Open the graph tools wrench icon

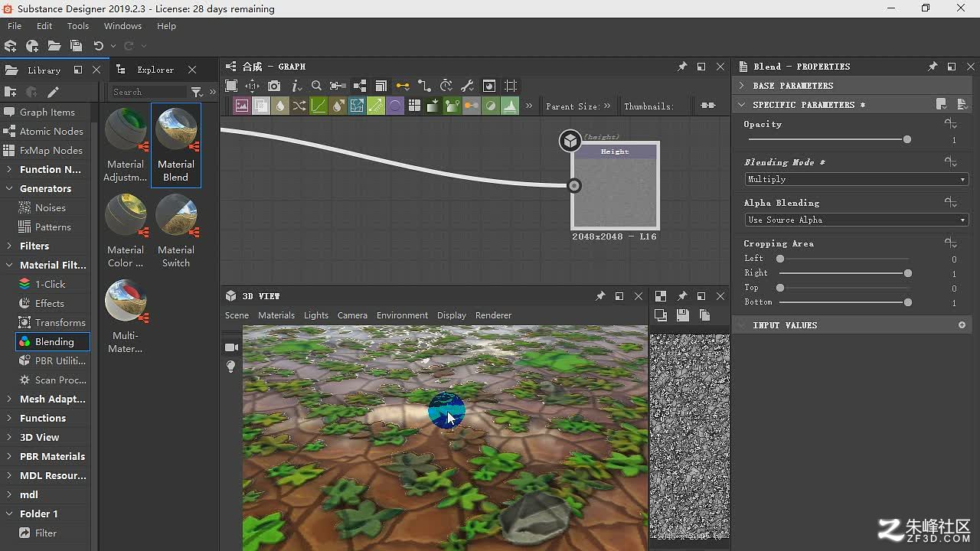[x=467, y=86]
